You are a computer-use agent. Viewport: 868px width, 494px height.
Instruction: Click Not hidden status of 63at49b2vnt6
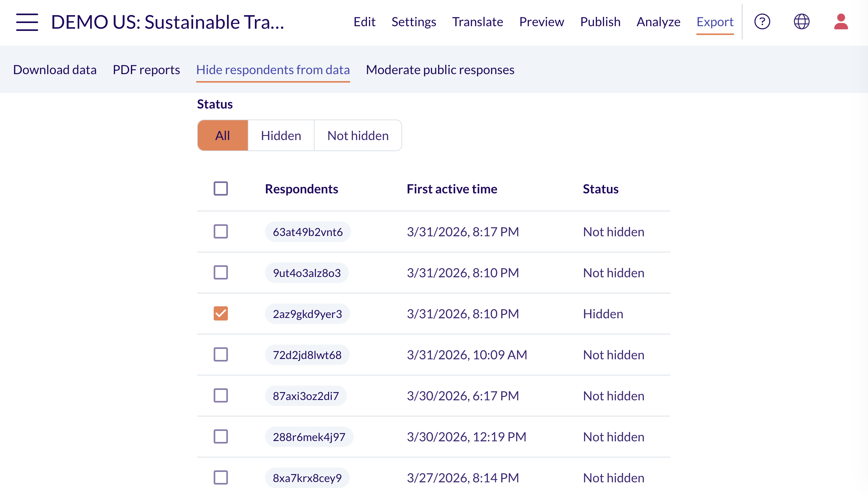tap(613, 232)
